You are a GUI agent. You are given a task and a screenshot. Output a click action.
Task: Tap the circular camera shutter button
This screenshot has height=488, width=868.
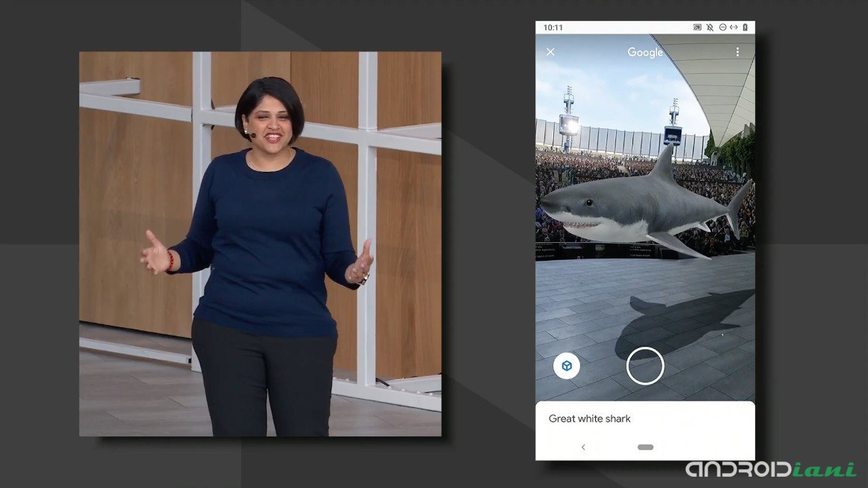(645, 365)
